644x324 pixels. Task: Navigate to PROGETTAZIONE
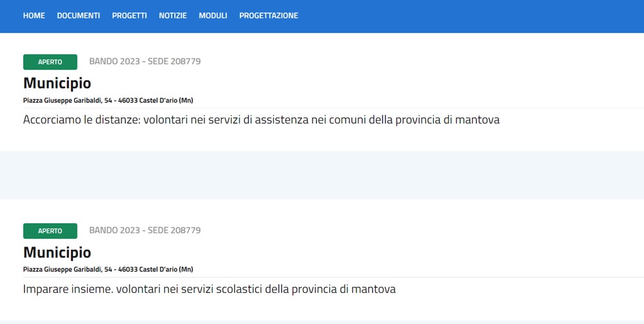268,15
